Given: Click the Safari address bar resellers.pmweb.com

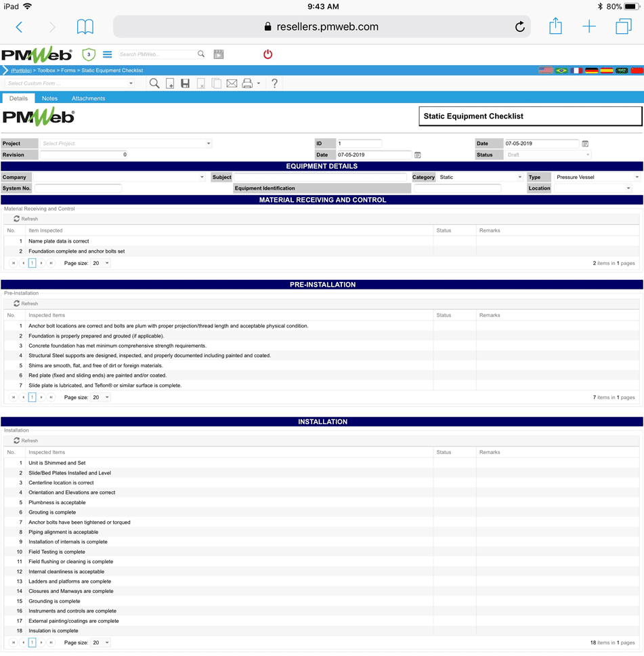Looking at the screenshot, I should tap(322, 27).
